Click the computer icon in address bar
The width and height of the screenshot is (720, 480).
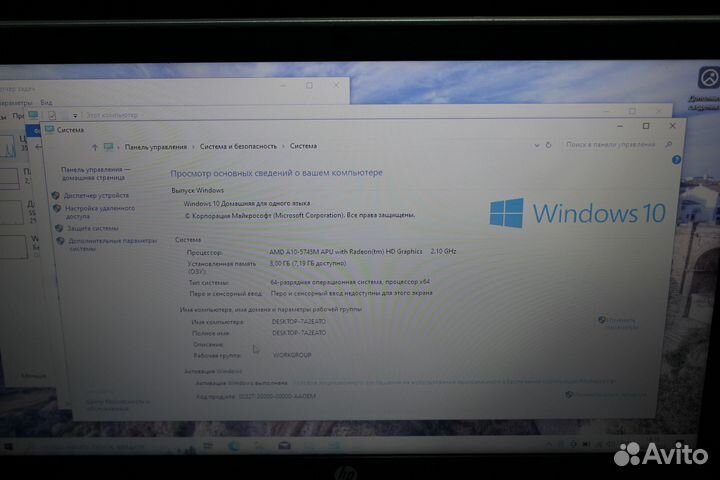[x=108, y=146]
